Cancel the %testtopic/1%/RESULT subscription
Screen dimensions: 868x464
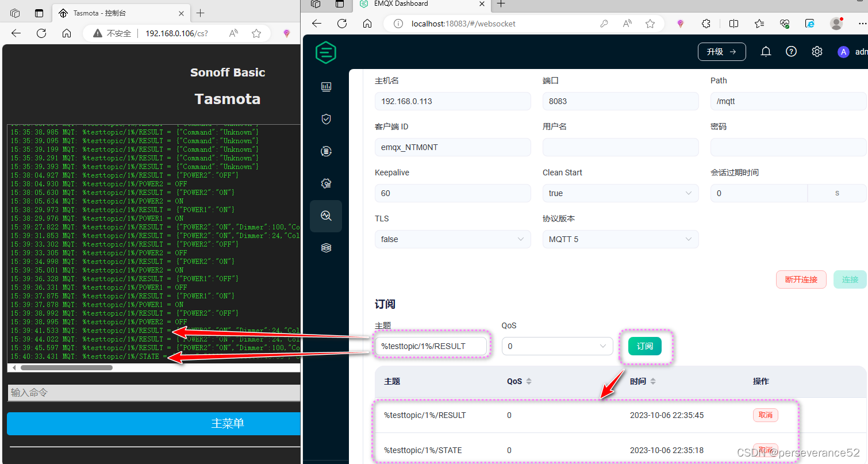(x=766, y=415)
